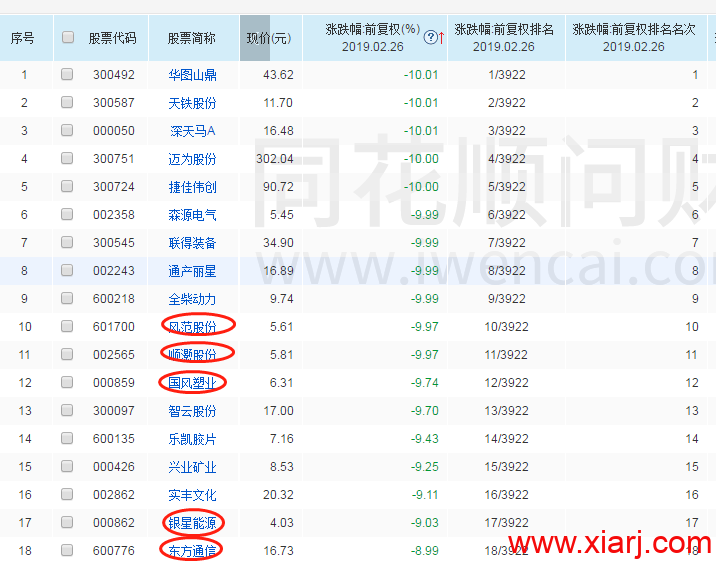Open the 通产丽星 stock link
Screen dimensions: 716x564
(x=192, y=271)
